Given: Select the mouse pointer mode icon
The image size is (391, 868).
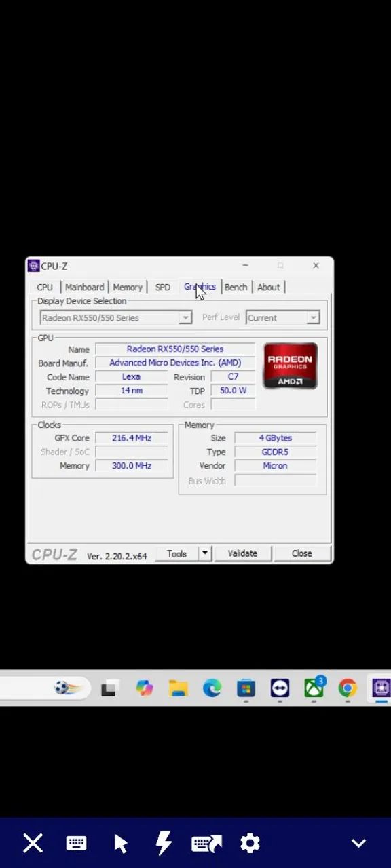Looking at the screenshot, I should (x=121, y=843).
